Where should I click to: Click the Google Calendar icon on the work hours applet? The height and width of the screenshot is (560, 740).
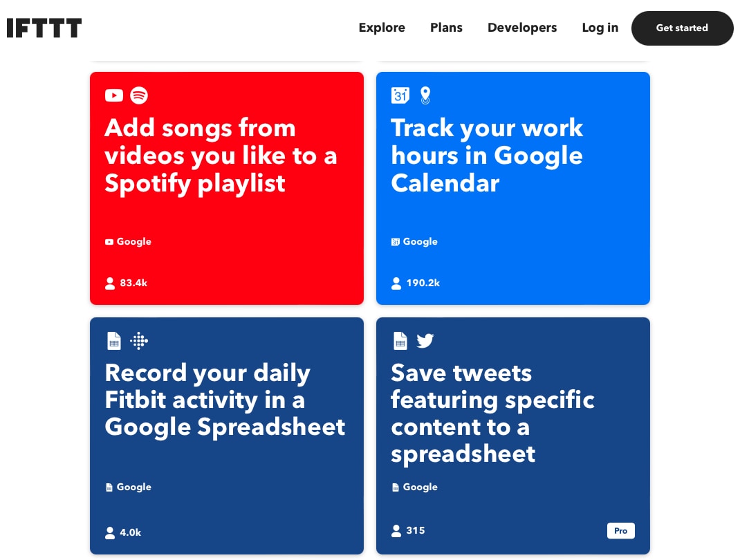tap(400, 95)
